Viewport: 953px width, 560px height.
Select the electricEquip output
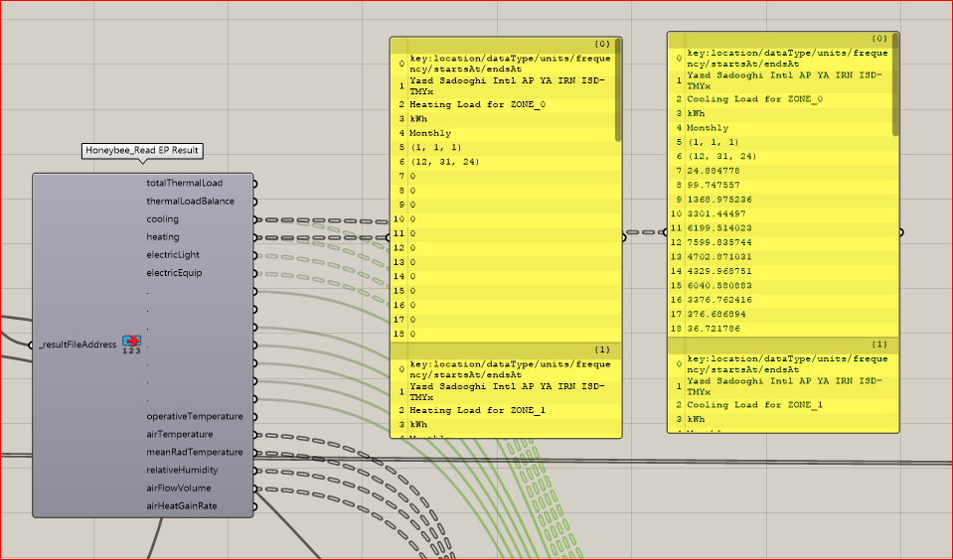click(x=174, y=273)
